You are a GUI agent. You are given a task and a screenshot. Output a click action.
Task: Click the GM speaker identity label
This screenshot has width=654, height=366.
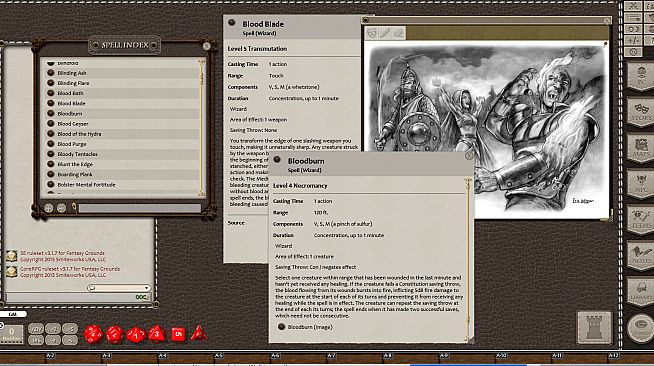coord(13,314)
